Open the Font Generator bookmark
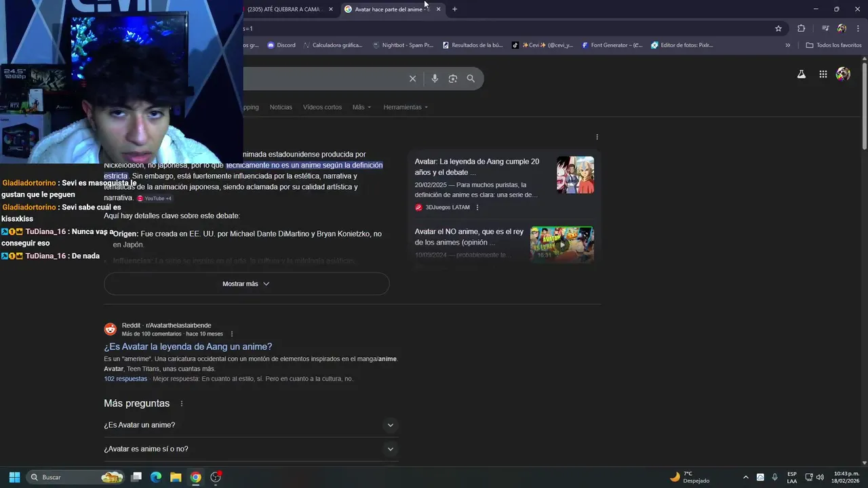 coord(612,45)
